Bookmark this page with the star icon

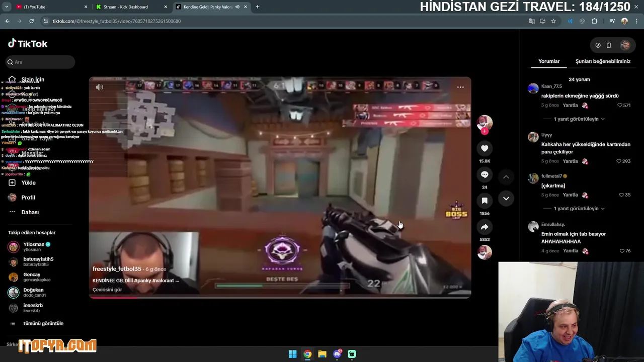tap(553, 21)
